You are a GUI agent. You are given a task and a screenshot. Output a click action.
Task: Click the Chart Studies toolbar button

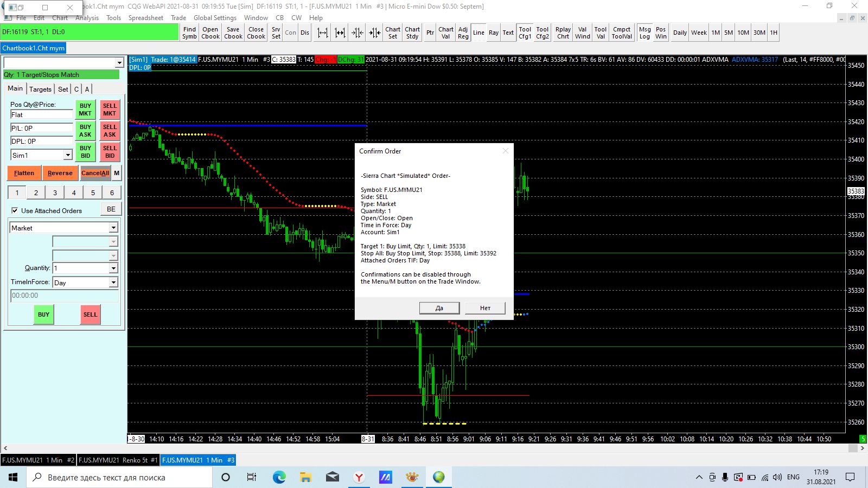coord(412,33)
